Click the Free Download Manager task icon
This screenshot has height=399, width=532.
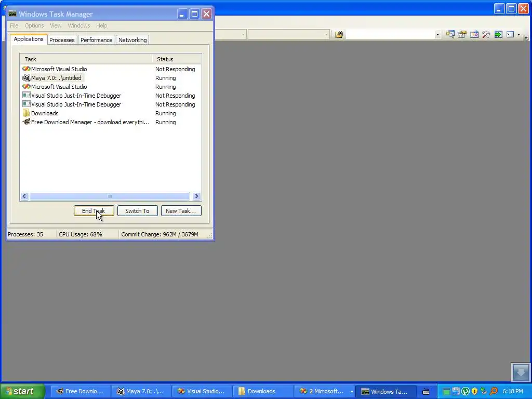tap(26, 122)
